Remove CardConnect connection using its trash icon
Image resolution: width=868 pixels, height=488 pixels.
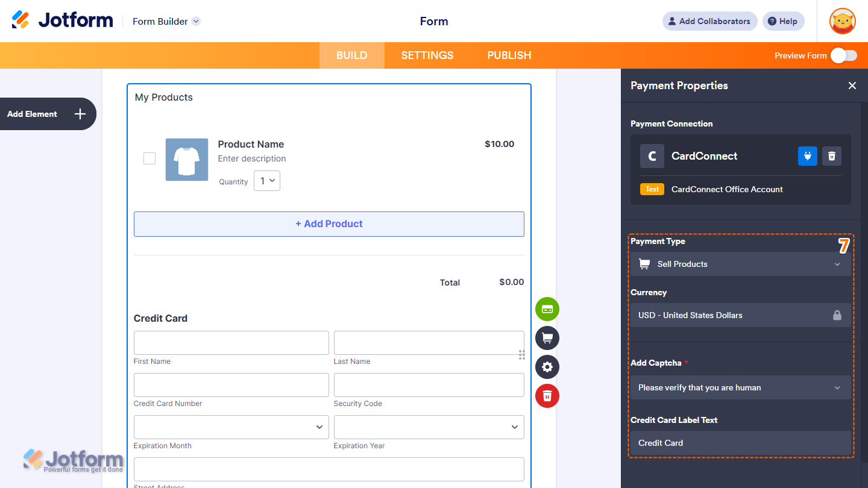click(x=832, y=156)
